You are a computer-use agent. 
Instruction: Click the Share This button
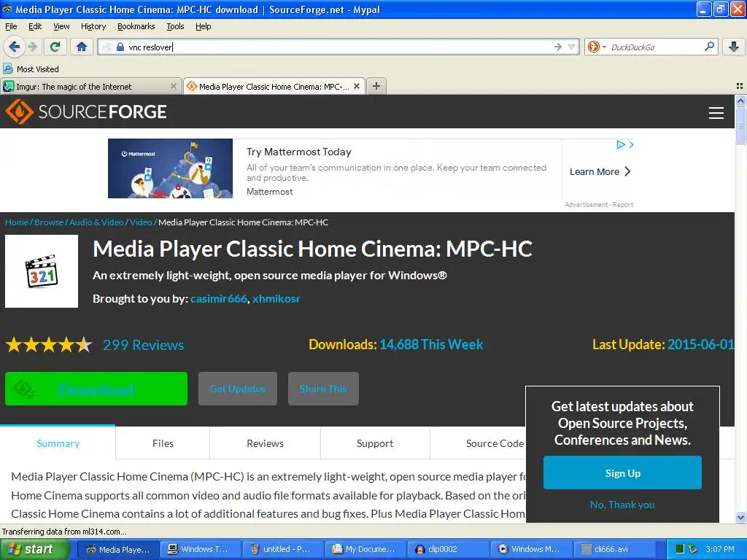coord(323,389)
